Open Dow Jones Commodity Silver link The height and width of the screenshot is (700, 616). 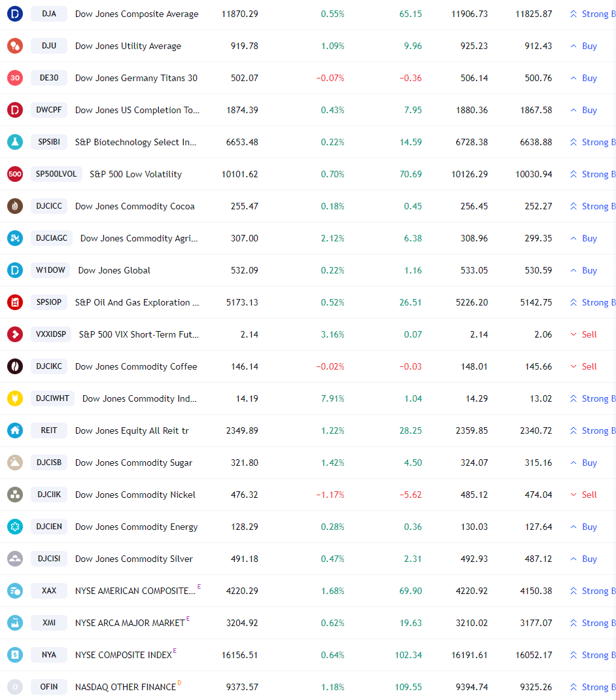coord(134,559)
